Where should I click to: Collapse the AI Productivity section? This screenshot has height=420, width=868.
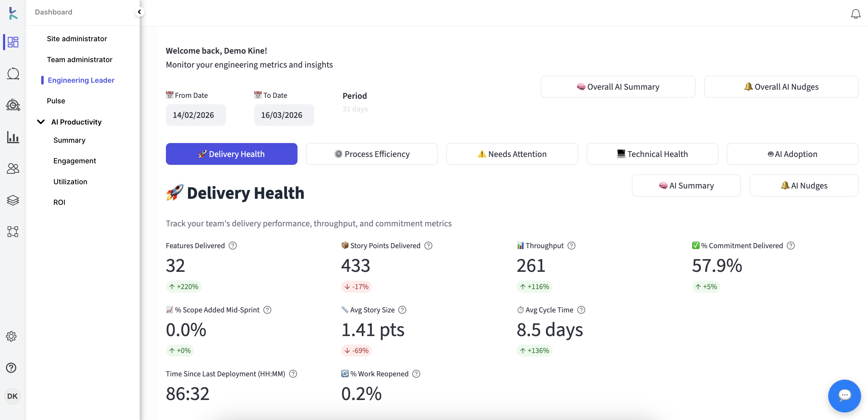[x=41, y=122]
